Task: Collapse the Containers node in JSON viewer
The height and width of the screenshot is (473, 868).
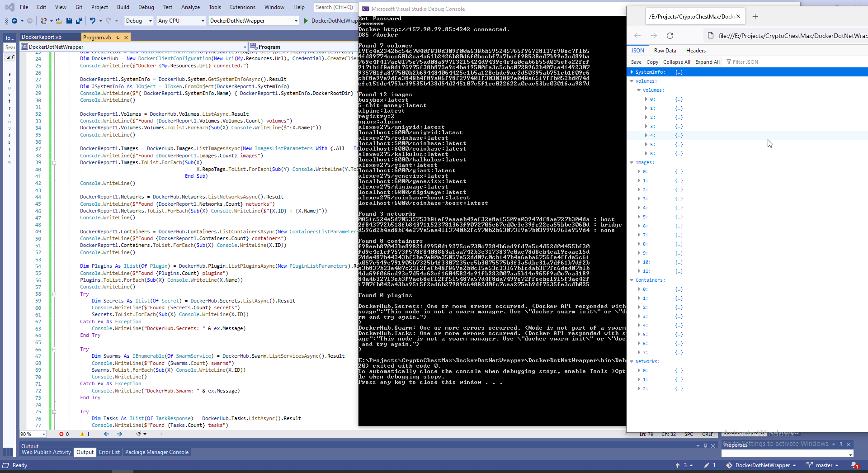Action: (632, 280)
